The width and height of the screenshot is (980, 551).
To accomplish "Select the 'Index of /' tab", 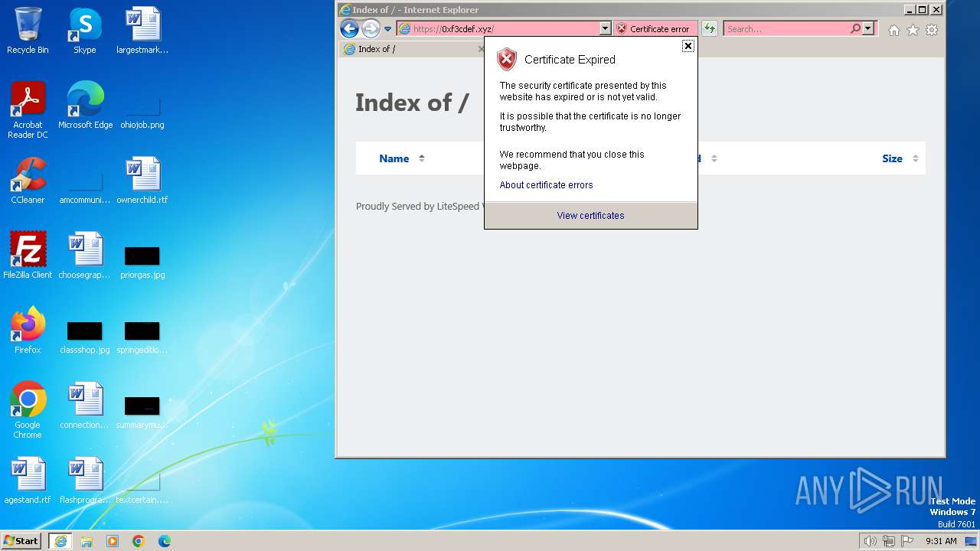I will point(413,49).
